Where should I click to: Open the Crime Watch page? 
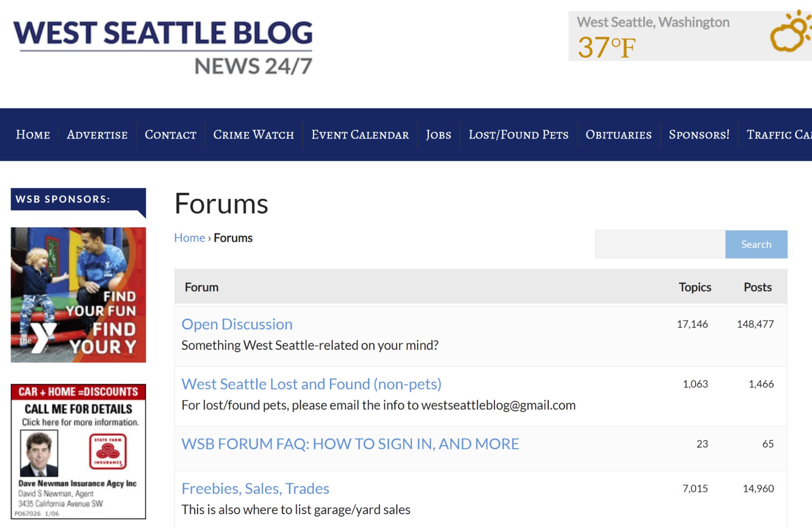coord(253,135)
